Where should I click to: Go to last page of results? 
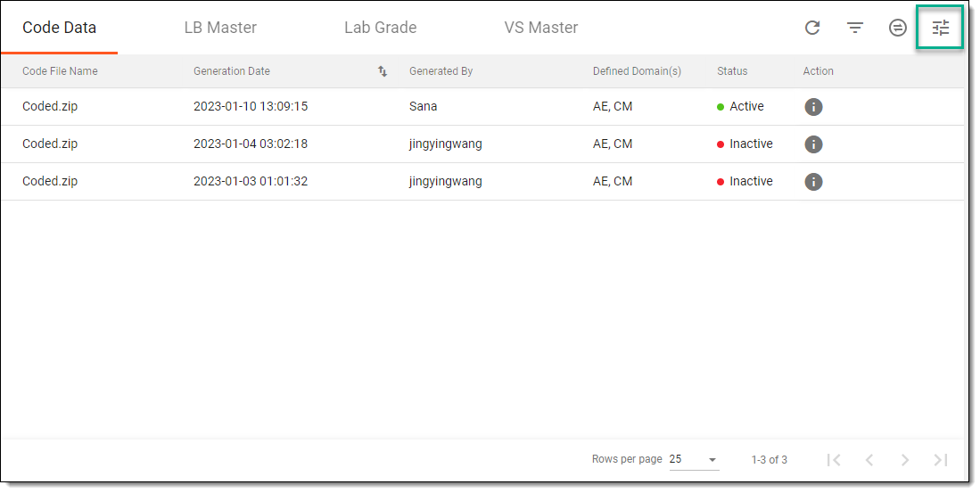(x=941, y=460)
